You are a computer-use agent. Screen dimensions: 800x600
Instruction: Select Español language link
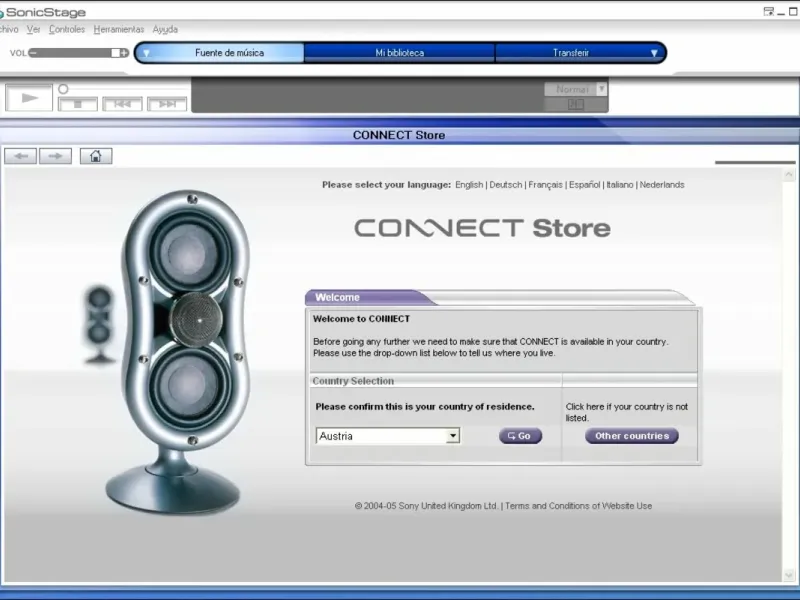pos(584,185)
